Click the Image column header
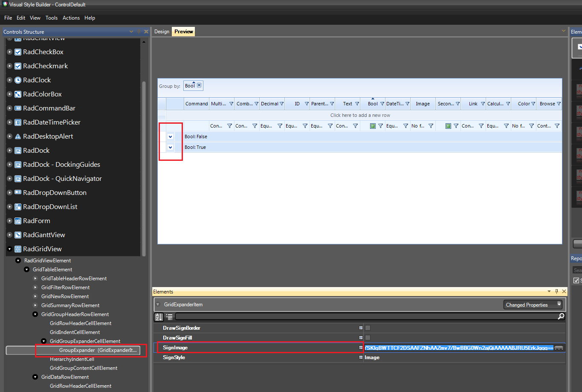Image resolution: width=582 pixels, height=392 pixels. [x=423, y=104]
